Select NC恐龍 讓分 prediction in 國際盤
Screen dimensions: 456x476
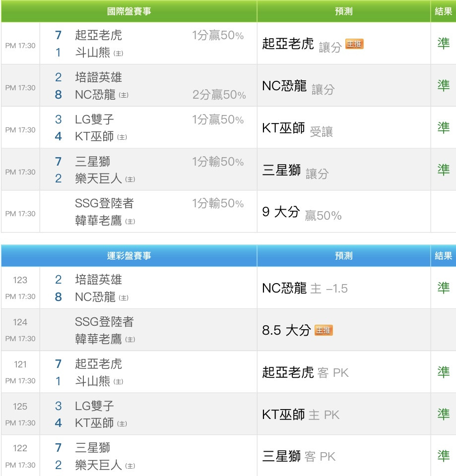298,86
